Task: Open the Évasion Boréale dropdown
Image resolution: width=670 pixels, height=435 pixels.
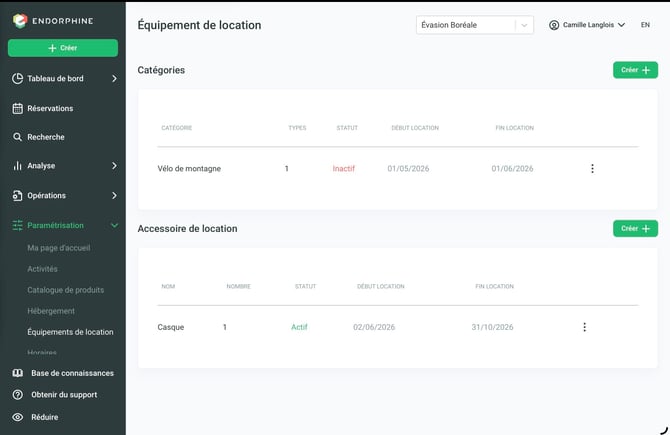Action: tap(475, 25)
